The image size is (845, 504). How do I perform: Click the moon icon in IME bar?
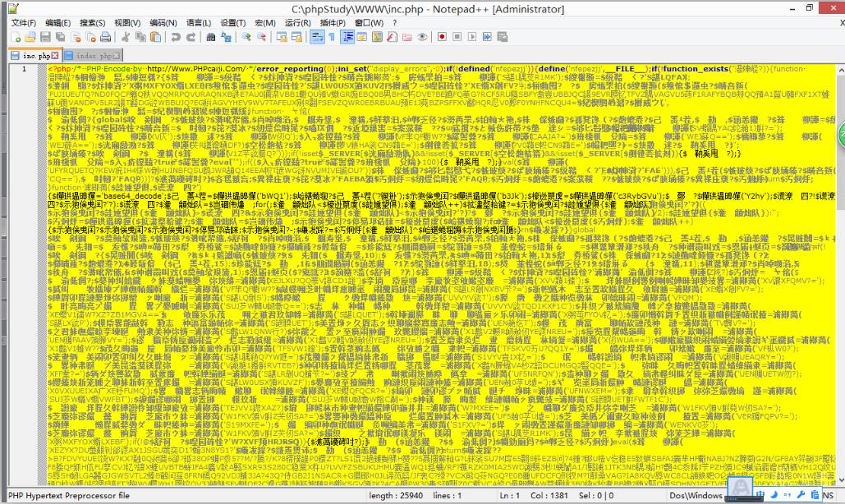click(x=774, y=495)
